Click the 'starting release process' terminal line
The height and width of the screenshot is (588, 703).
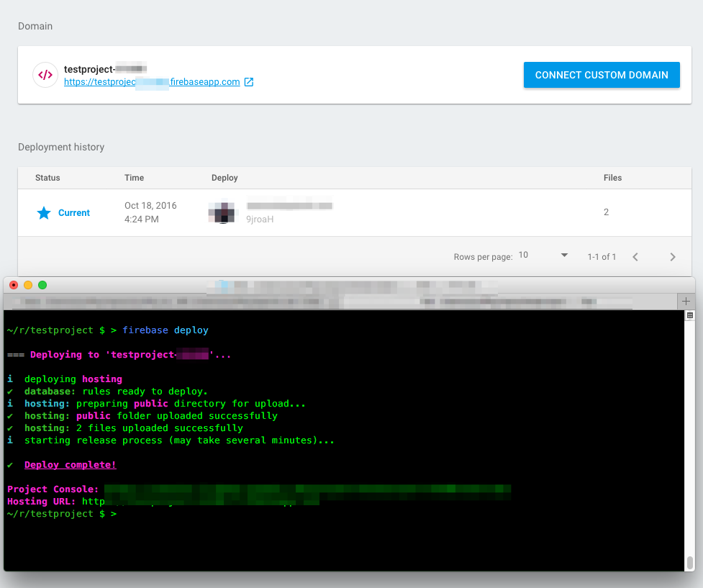171,440
